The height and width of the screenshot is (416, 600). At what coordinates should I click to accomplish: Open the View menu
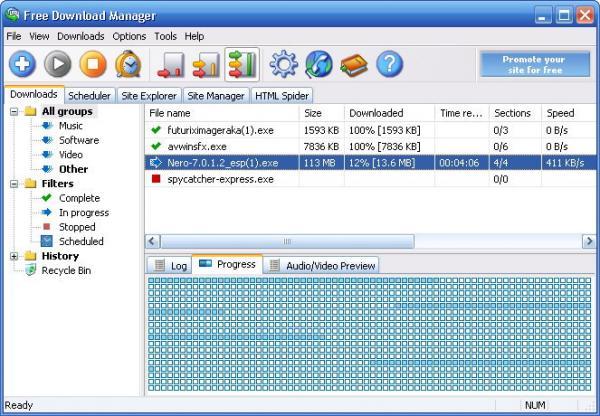click(39, 36)
